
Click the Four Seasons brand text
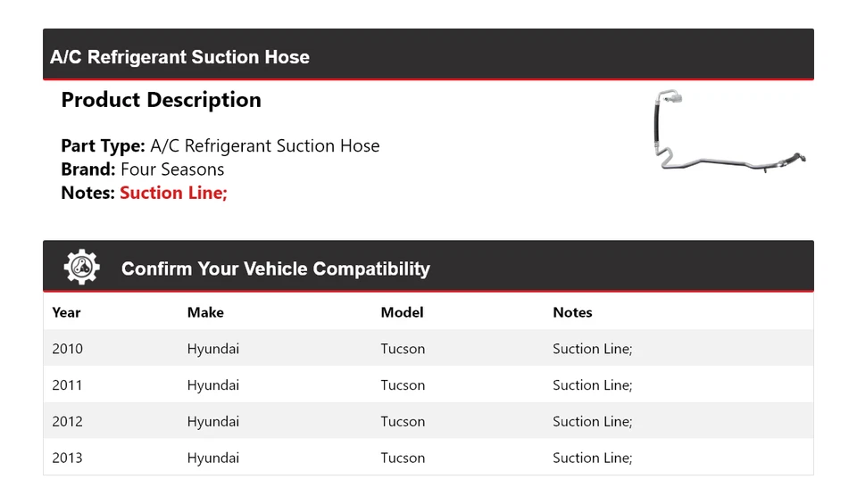(x=172, y=169)
